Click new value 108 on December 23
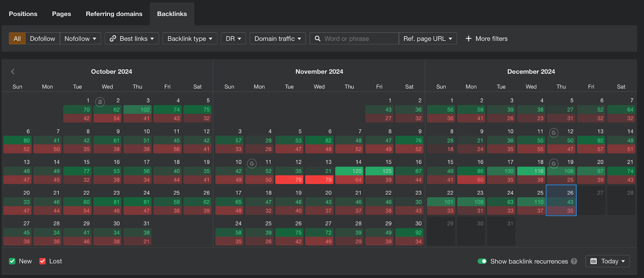The height and width of the screenshot is (278, 644). (x=471, y=202)
